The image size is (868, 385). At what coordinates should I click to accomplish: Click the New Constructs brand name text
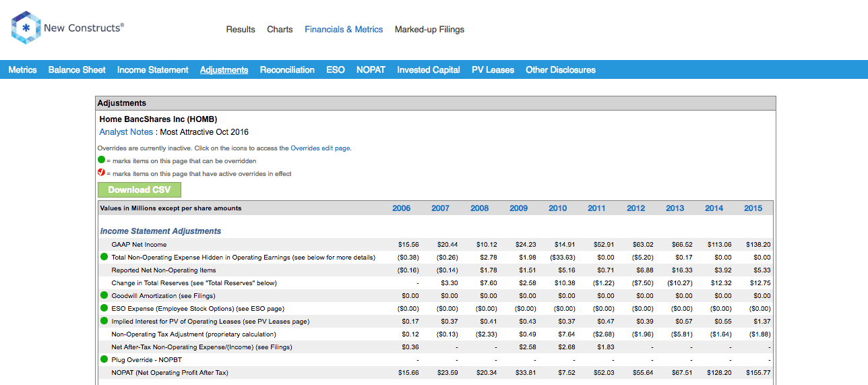tap(84, 28)
